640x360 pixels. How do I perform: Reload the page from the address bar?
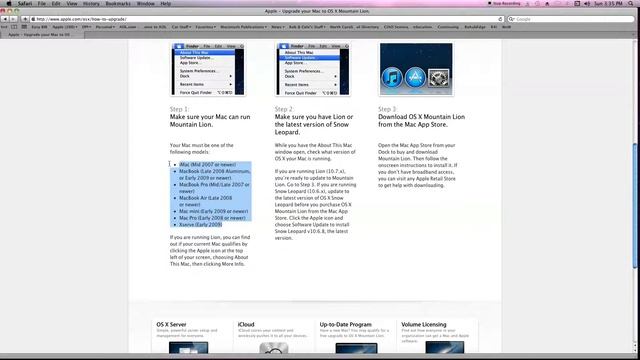pyautogui.click(x=500, y=19)
